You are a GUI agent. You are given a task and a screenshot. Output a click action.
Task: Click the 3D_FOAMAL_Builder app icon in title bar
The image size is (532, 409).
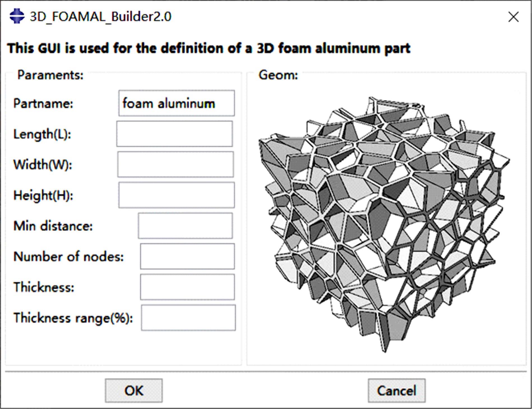17,16
